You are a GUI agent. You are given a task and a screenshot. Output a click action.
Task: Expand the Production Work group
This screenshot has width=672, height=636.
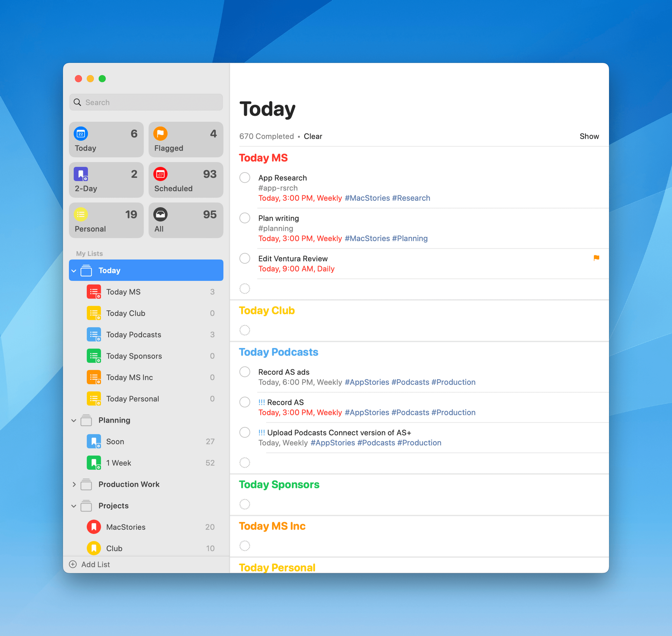click(x=73, y=484)
